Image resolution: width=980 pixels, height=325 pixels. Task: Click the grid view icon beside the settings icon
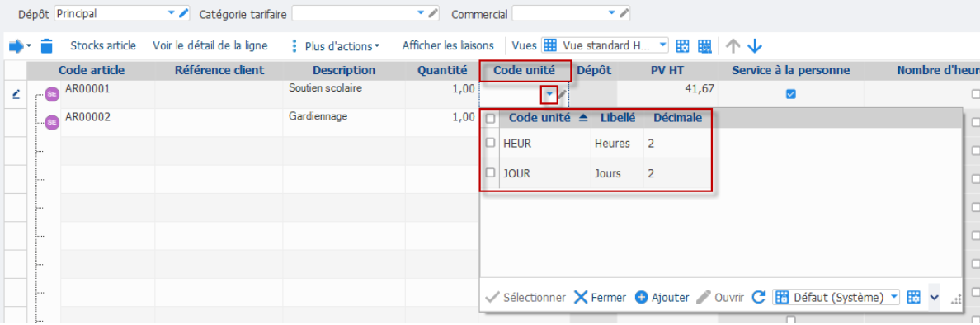coord(704,45)
